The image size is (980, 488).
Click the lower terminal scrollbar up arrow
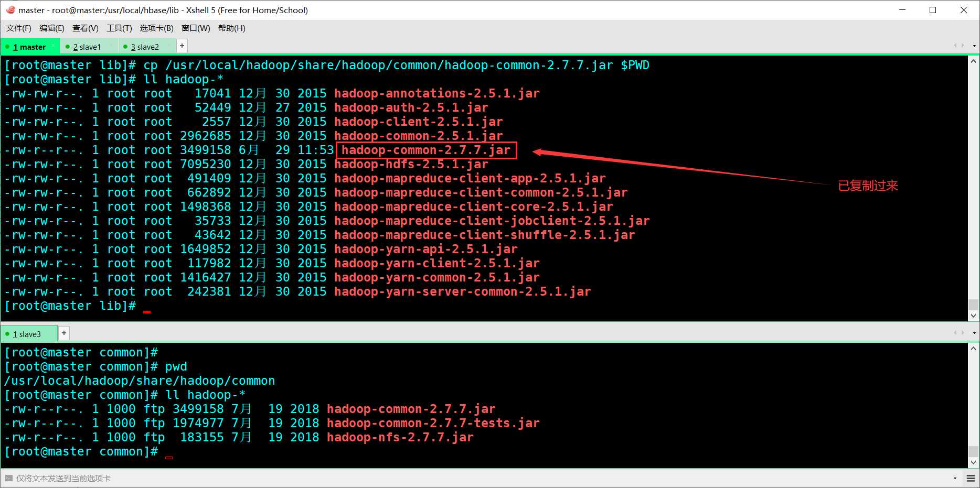coord(974,348)
